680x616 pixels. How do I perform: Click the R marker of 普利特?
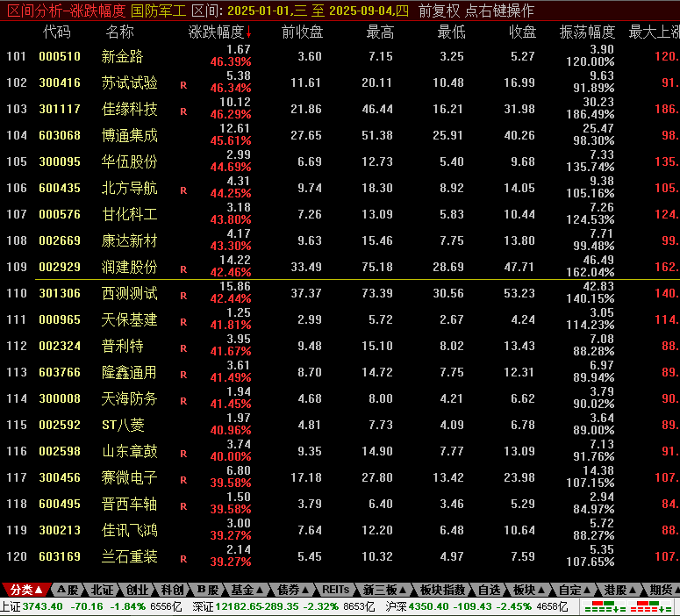point(183,348)
